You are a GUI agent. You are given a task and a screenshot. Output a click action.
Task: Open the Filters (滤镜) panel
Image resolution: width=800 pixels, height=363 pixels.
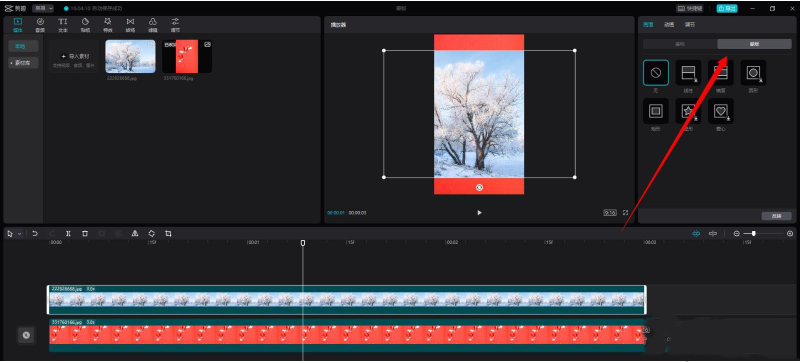tap(153, 25)
